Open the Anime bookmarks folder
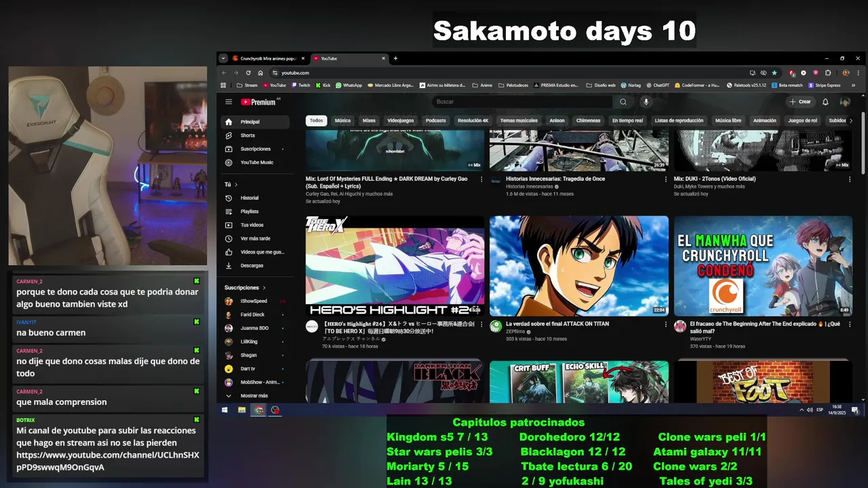Screen dimensions: 868x488 click(x=482, y=85)
